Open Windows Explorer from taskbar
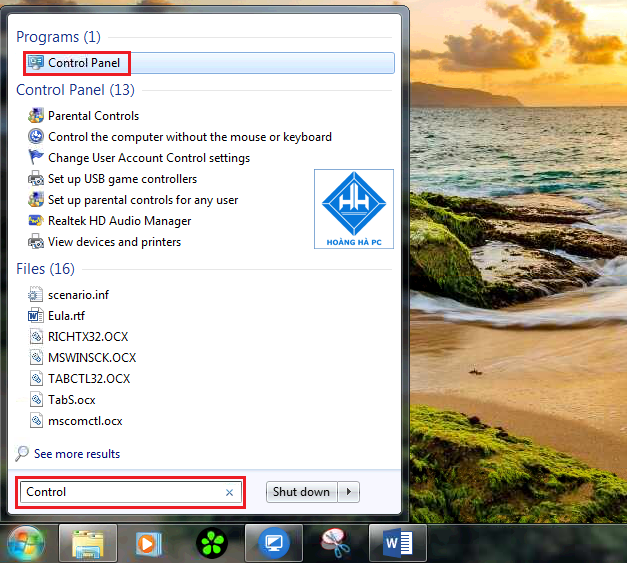The image size is (627, 563). click(88, 544)
